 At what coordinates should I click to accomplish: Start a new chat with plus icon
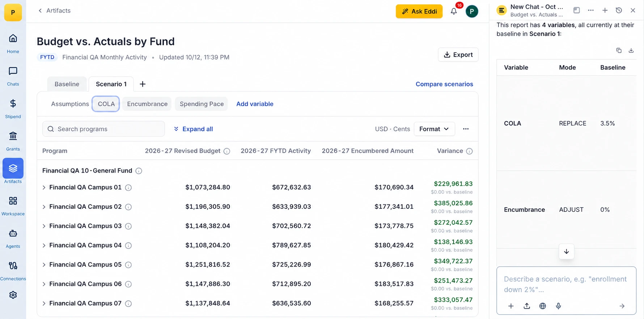(605, 10)
